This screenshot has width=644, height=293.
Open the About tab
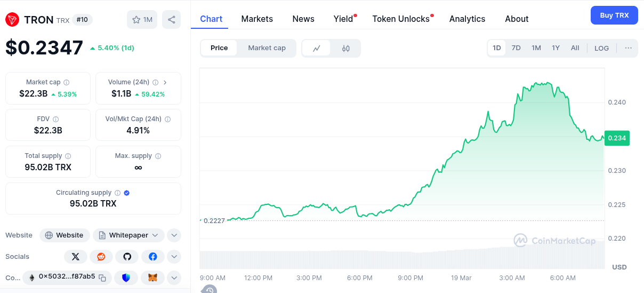point(517,19)
